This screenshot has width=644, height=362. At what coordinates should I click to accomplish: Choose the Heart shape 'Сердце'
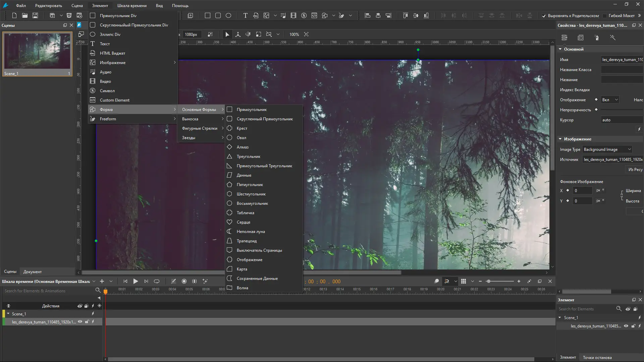(244, 222)
